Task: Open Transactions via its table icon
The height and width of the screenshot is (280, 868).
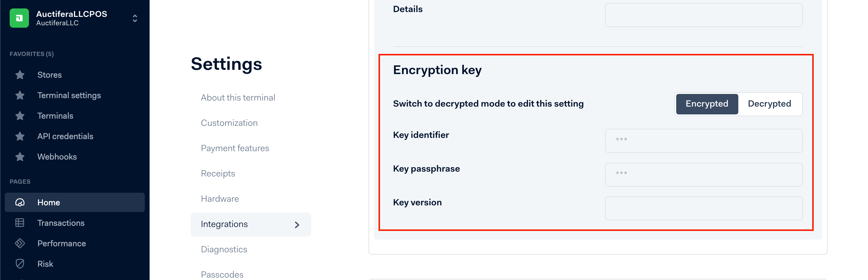Action: click(x=20, y=223)
